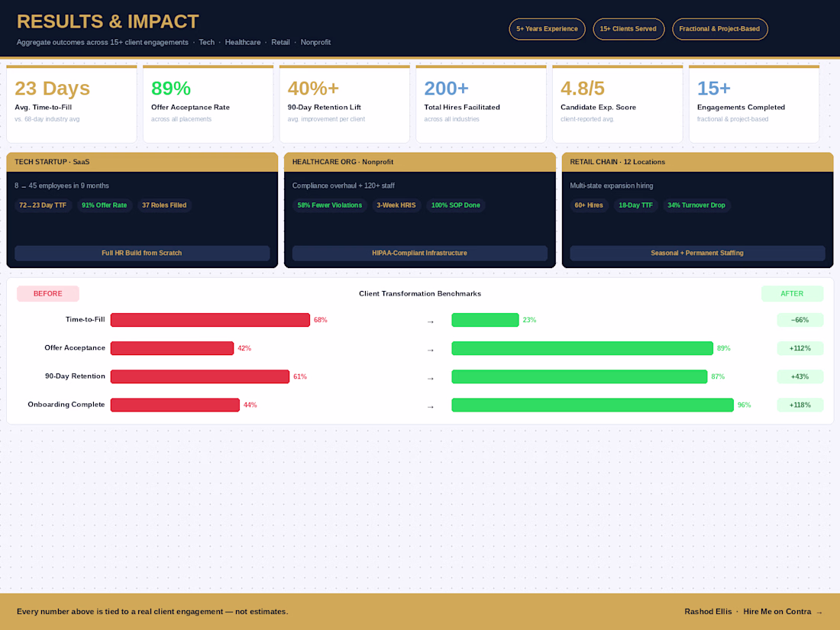Click the Nonprofit tag in the subtitle

[x=315, y=42]
